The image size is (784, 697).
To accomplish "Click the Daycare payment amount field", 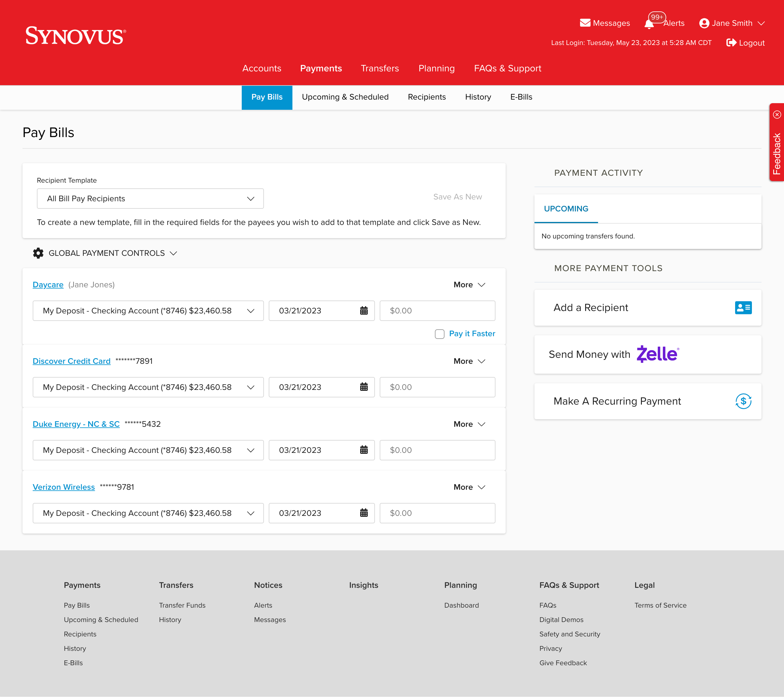I will tap(437, 311).
